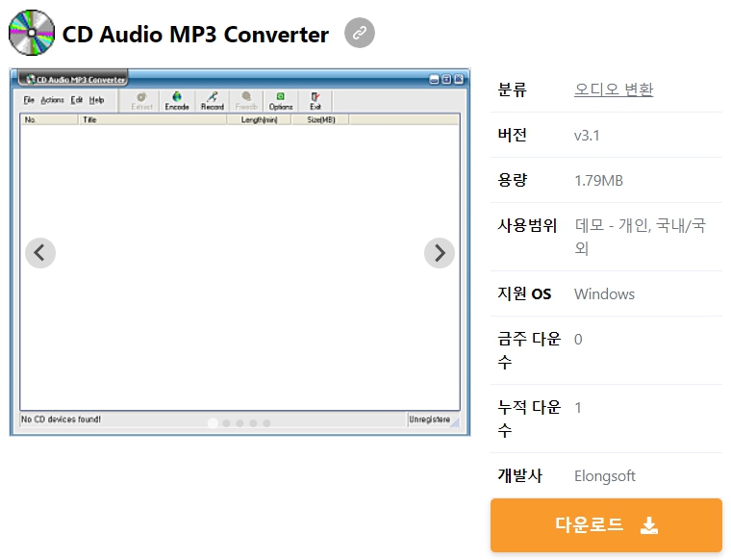731x560 pixels.
Task: Open the File menu
Action: 29,100
